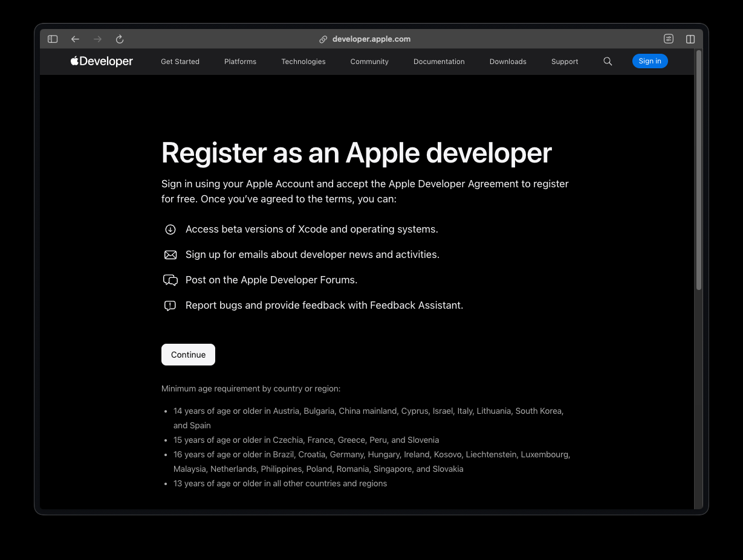743x560 pixels.
Task: Click the '14 years of age' list item
Action: [x=369, y=418]
